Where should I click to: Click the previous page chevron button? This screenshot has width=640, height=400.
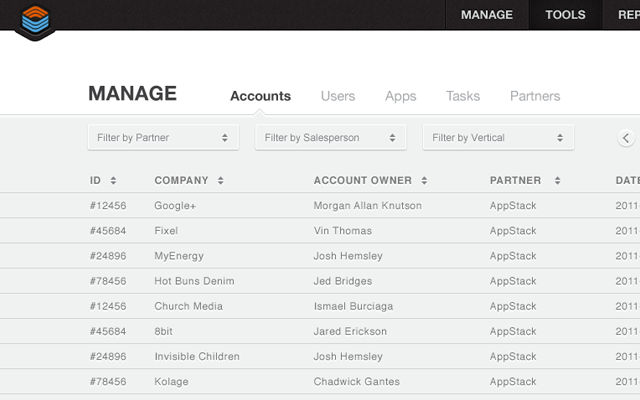626,138
